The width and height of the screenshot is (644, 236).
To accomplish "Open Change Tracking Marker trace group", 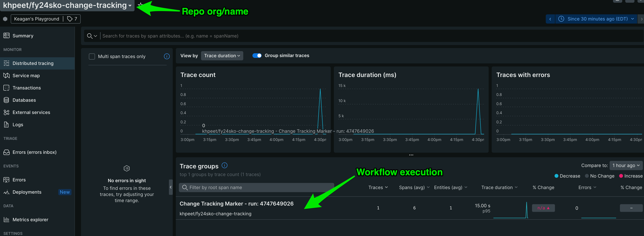I will pos(236,204).
